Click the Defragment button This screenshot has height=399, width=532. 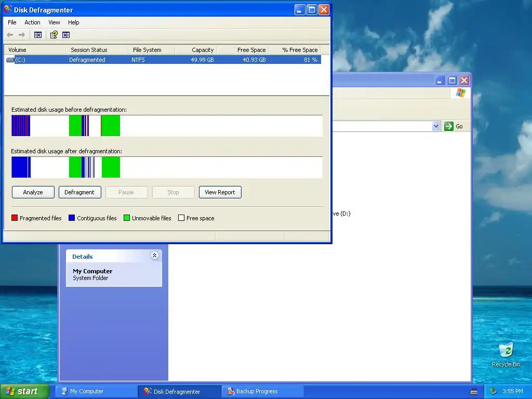tap(79, 192)
